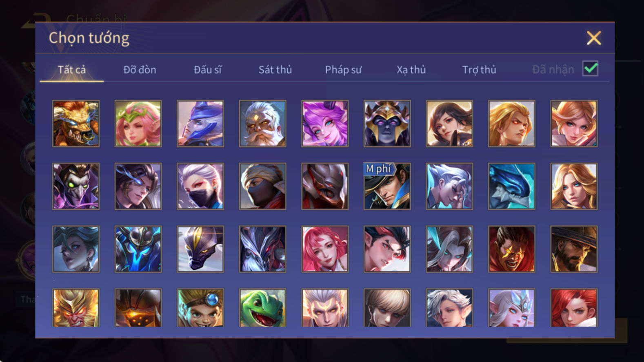The image size is (644, 362).
Task: Switch to the Xạ thủ tab
Action: (x=411, y=70)
